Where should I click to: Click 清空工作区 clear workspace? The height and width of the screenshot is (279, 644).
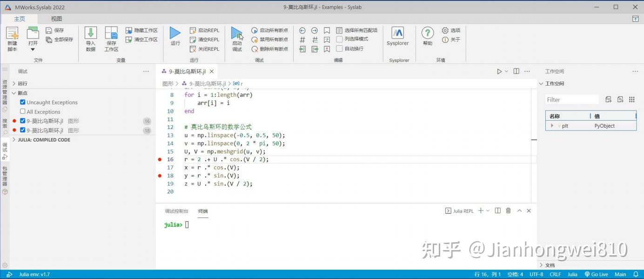click(x=142, y=40)
